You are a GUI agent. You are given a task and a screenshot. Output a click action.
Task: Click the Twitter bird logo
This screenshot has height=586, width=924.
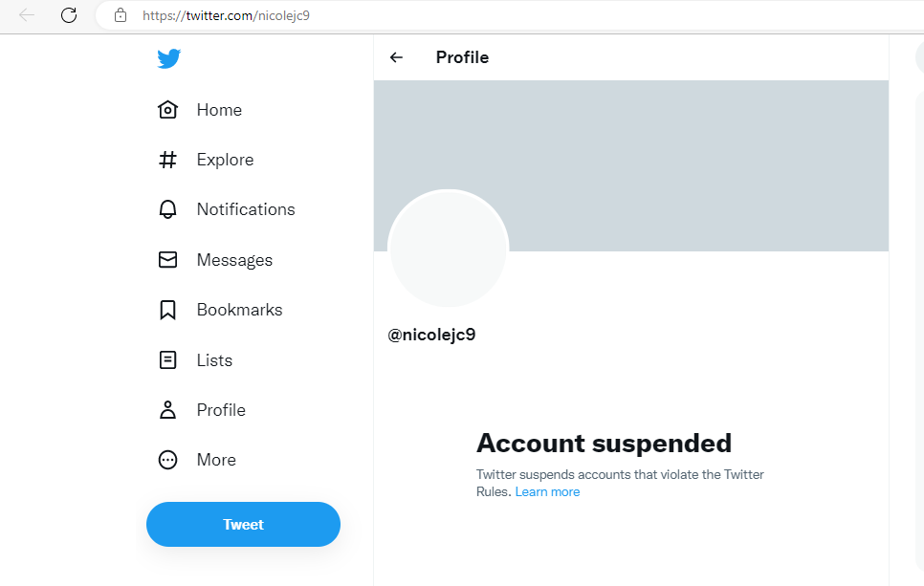pos(168,58)
